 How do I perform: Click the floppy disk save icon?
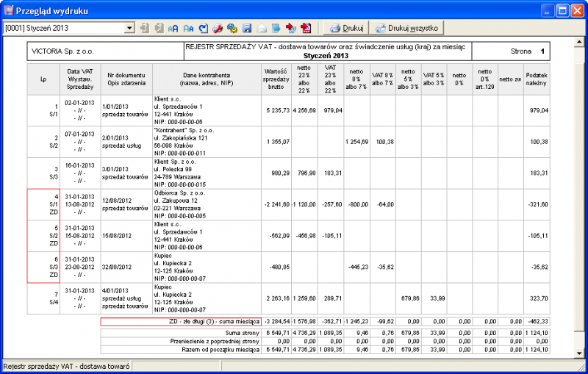pos(247,28)
